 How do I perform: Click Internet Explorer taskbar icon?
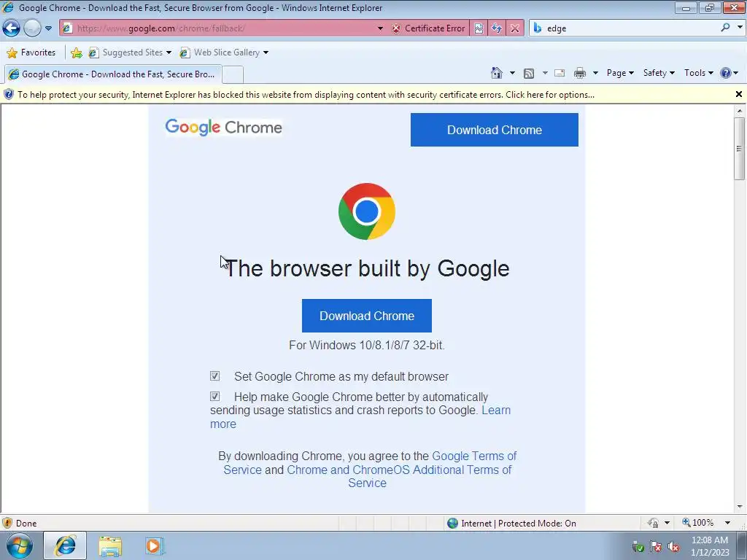pyautogui.click(x=65, y=545)
